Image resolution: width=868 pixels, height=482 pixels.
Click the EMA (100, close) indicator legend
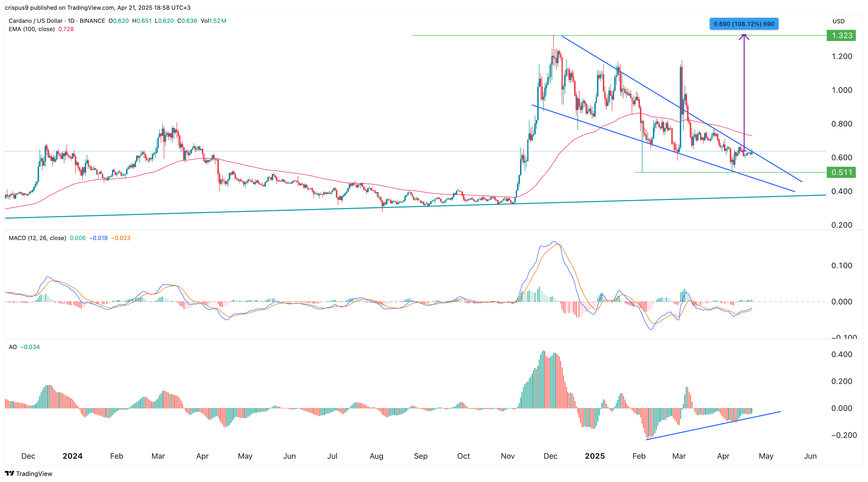click(x=32, y=29)
